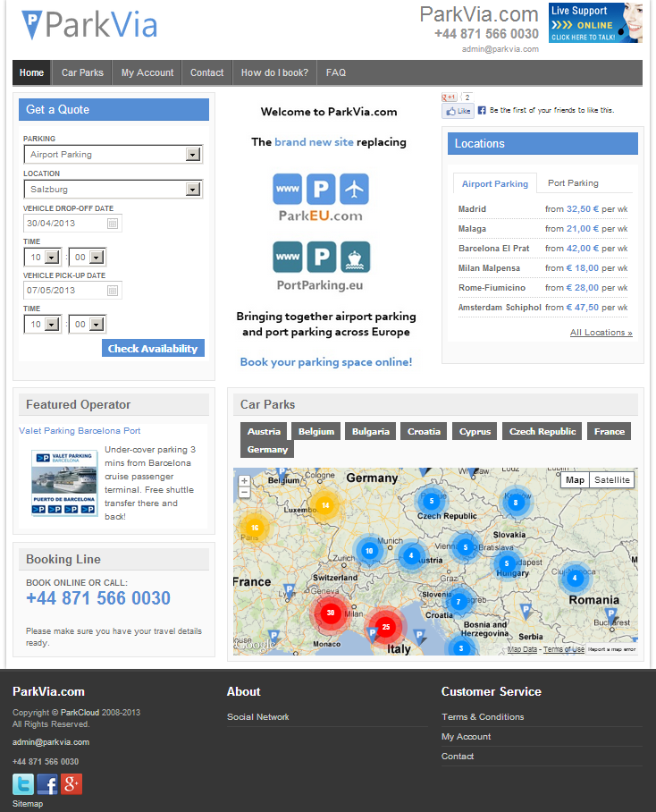Open the Car Parks menu item
The width and height of the screenshot is (656, 812).
point(82,73)
